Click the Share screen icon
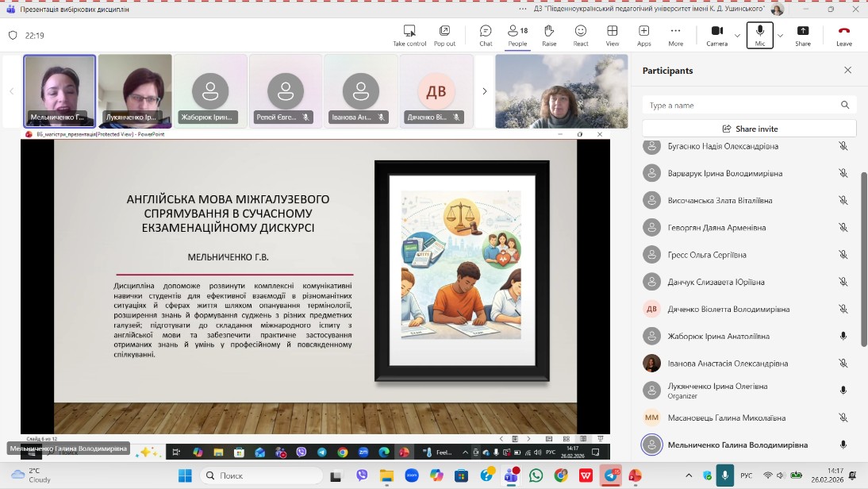This screenshot has width=868, height=489. [x=803, y=35]
